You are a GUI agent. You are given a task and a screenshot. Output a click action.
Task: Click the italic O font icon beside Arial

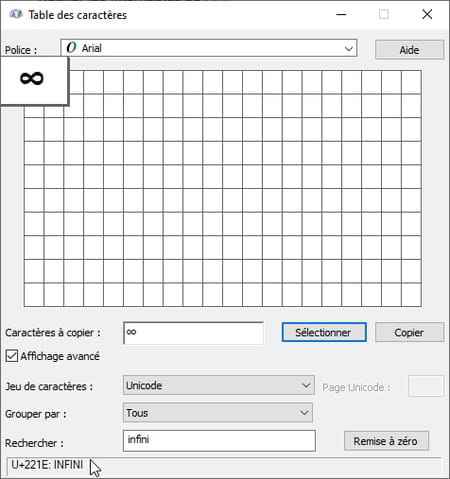click(x=71, y=48)
